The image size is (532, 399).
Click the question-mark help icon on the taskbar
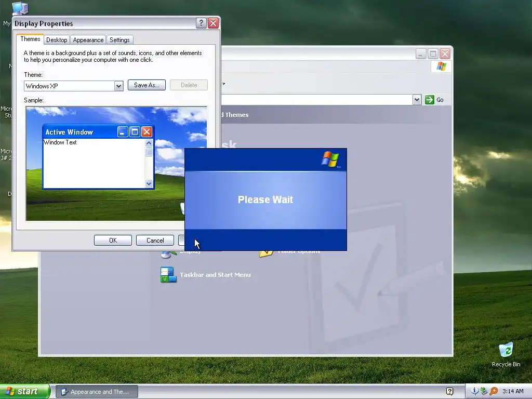pyautogui.click(x=450, y=392)
